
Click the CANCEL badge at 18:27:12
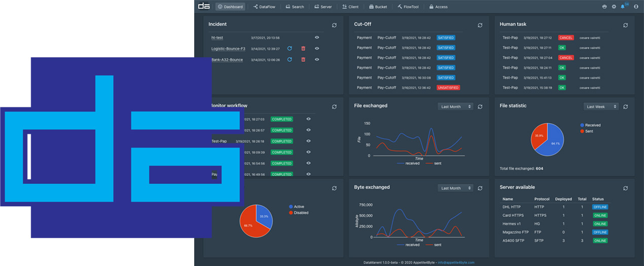pos(566,37)
